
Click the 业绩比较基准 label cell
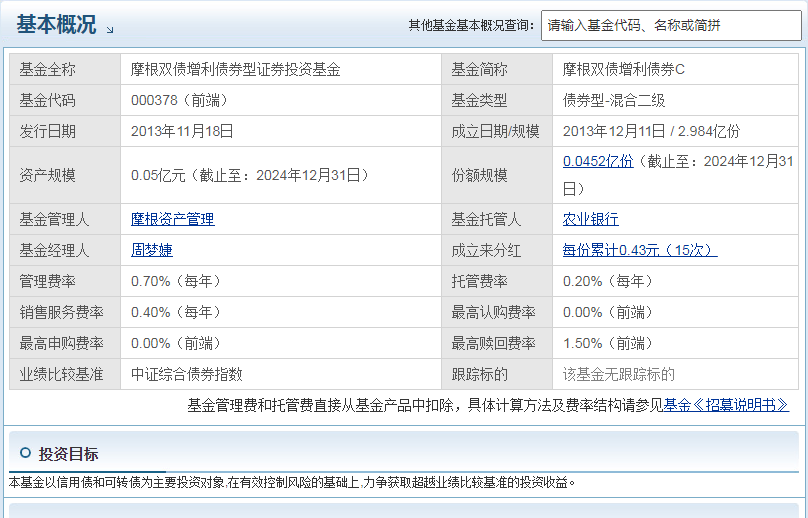tap(65, 374)
